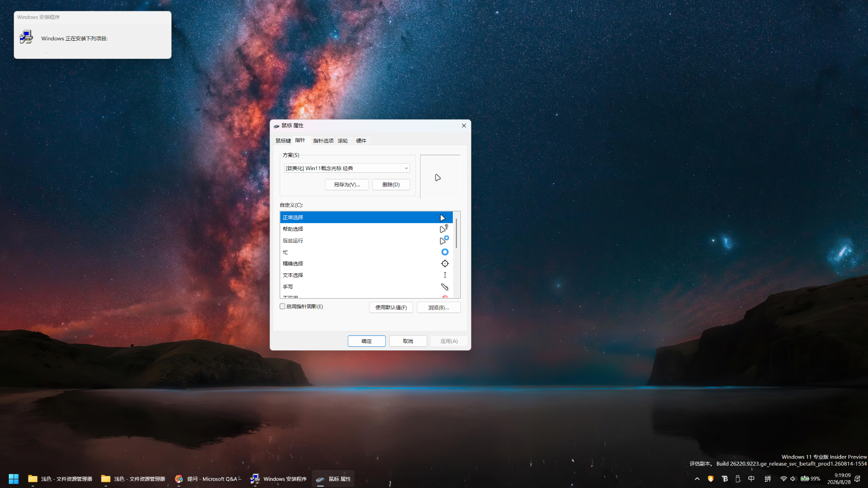Viewport: 868px width, 488px height.
Task: Open first 浅色 文件资源管理器 taskbar item
Action: tap(60, 479)
